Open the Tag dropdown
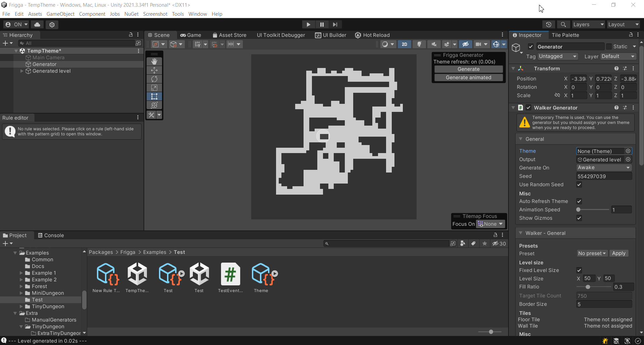Image resolution: width=644 pixels, height=345 pixels. pyautogui.click(x=557, y=56)
